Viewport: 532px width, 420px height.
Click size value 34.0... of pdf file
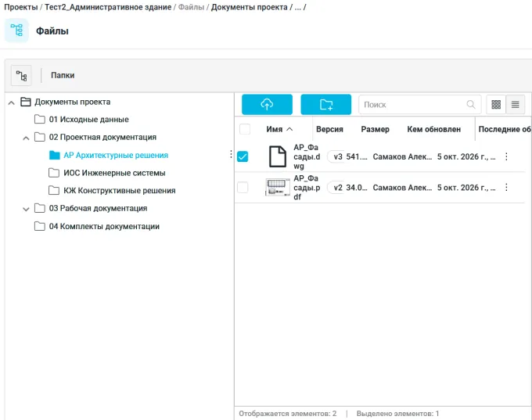click(357, 187)
